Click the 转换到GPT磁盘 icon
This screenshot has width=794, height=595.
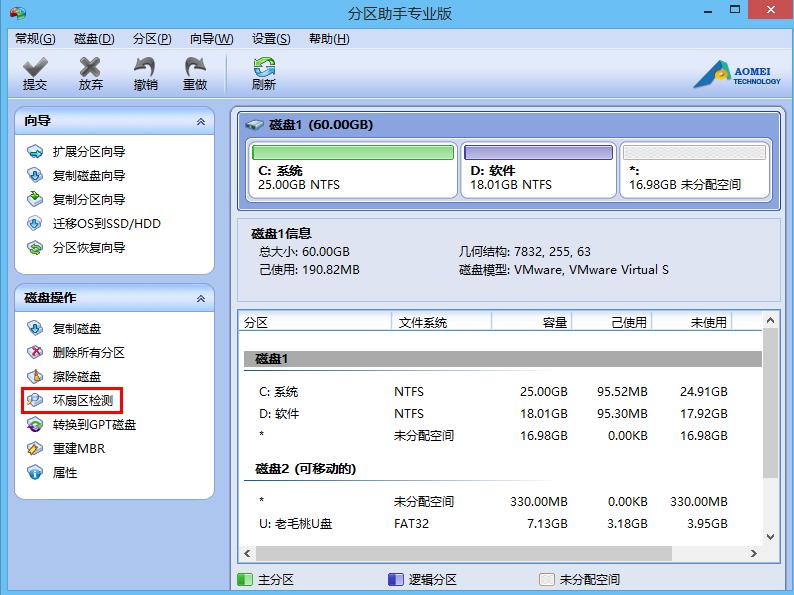[x=35, y=424]
